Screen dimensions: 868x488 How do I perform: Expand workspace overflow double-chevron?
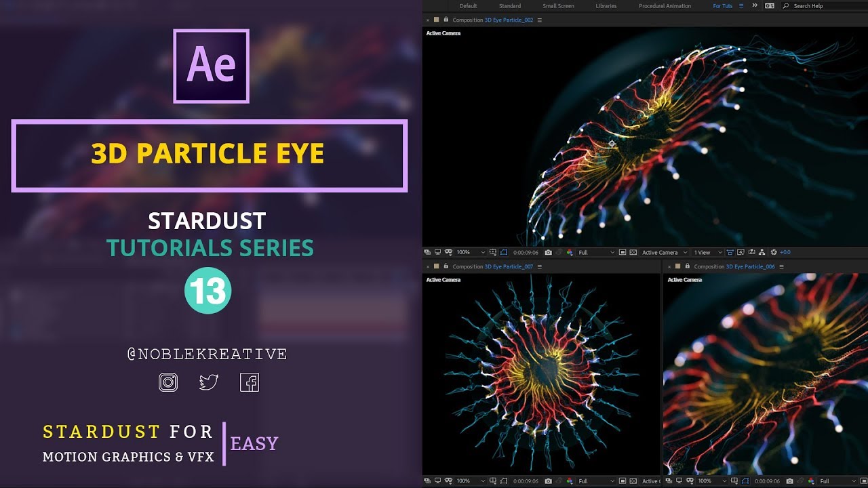pyautogui.click(x=755, y=5)
